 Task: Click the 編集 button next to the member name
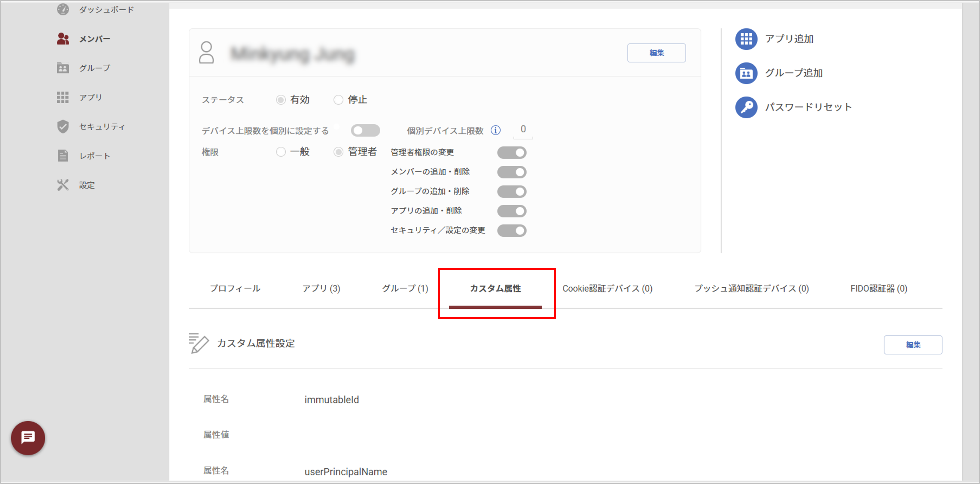pyautogui.click(x=657, y=53)
